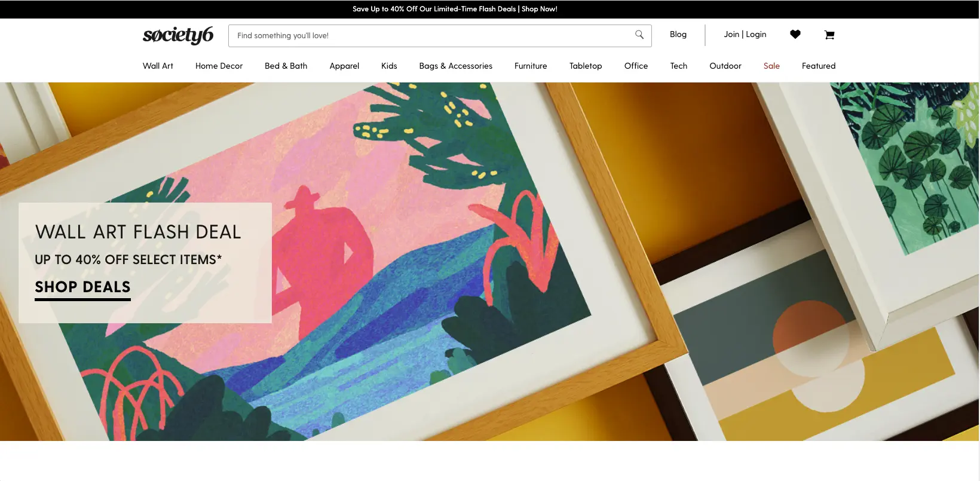
Task: Open the favorites heart icon
Action: click(x=795, y=35)
